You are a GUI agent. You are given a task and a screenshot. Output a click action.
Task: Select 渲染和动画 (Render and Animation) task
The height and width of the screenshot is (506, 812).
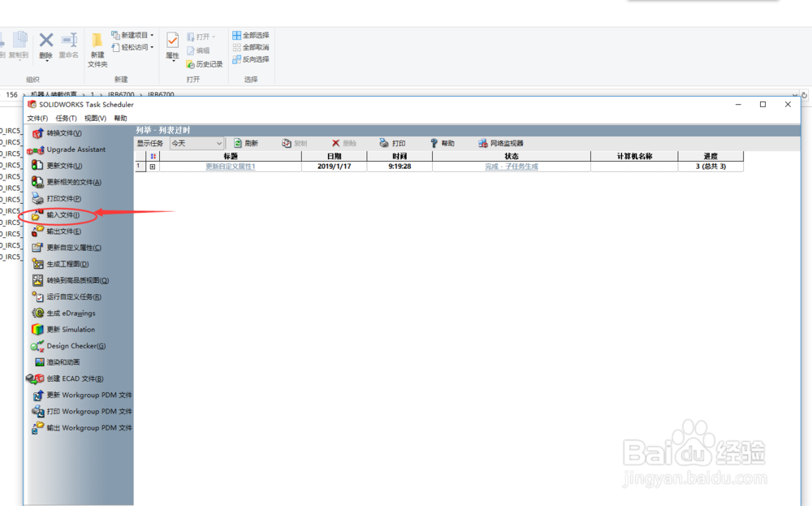coord(58,362)
